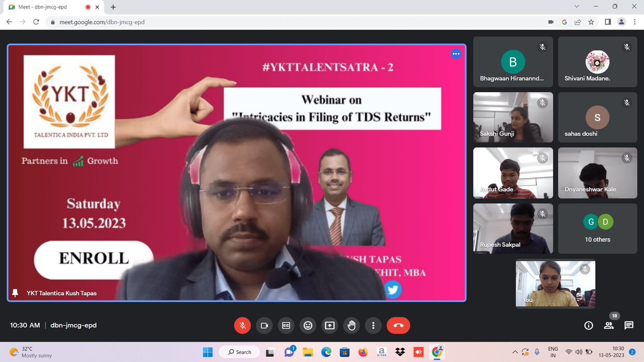Open Teams Chat on taskbar
The height and width of the screenshot is (362, 644).
289,352
